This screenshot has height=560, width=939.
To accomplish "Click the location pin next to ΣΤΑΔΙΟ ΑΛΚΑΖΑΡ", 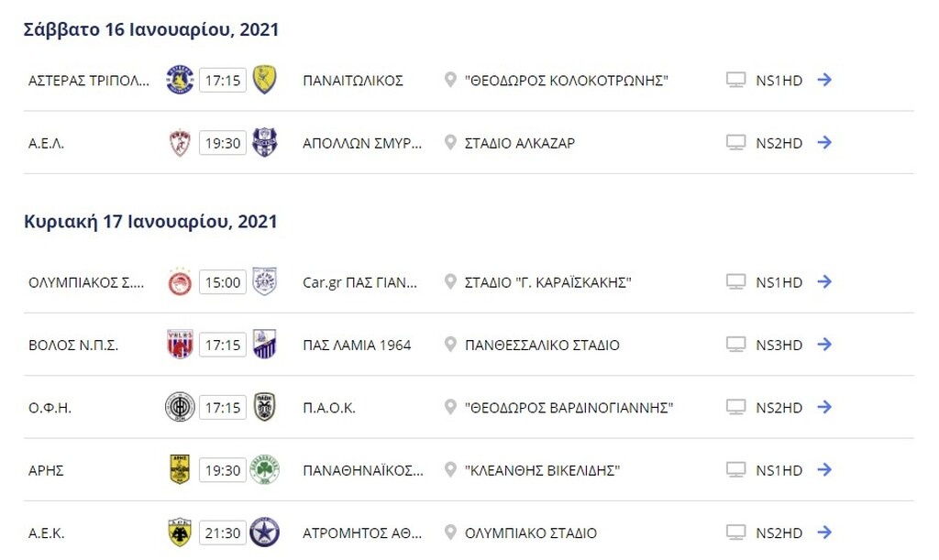I will (x=448, y=142).
